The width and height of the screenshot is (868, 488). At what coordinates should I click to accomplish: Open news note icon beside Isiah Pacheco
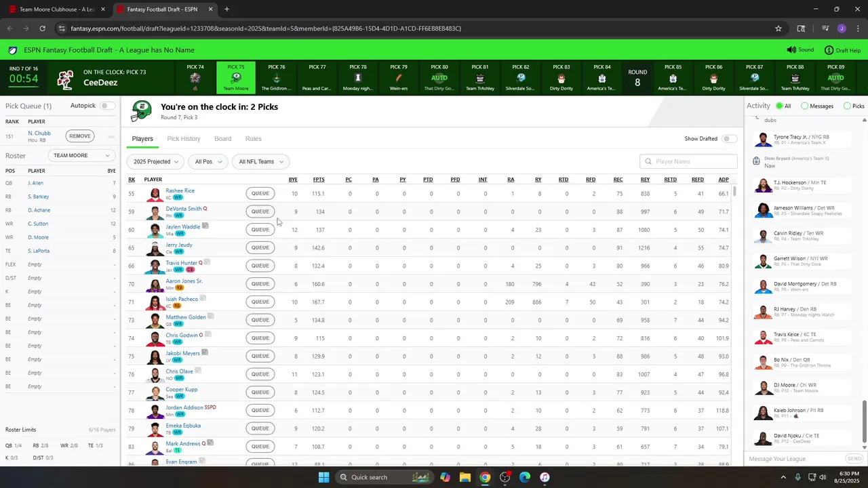(x=203, y=298)
